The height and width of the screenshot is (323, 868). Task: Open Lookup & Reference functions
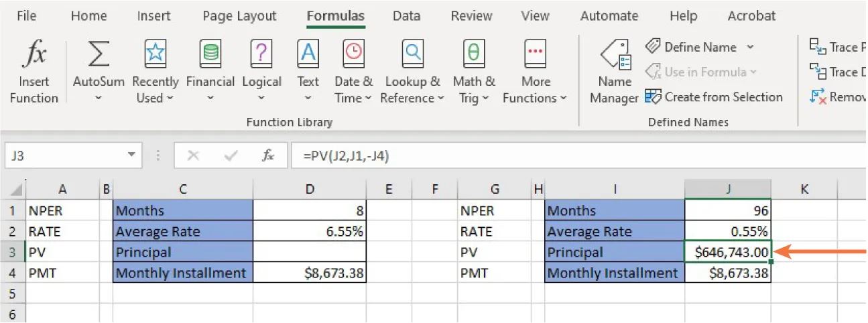412,71
